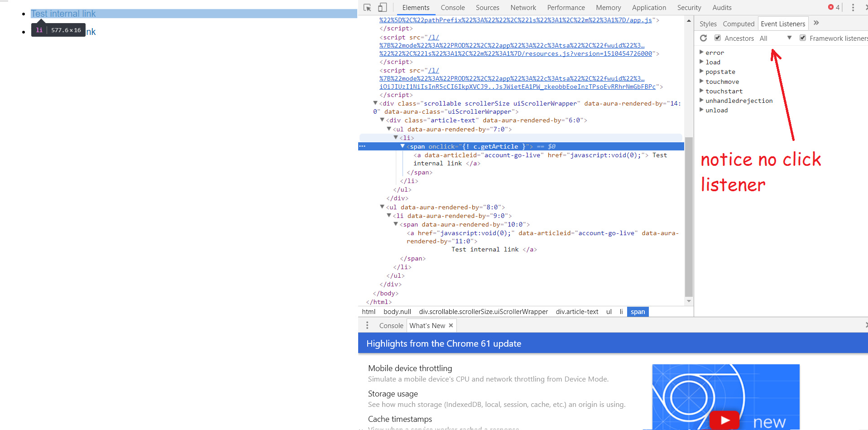Select the What's New drawer tab
The height and width of the screenshot is (430, 868).
pos(427,325)
